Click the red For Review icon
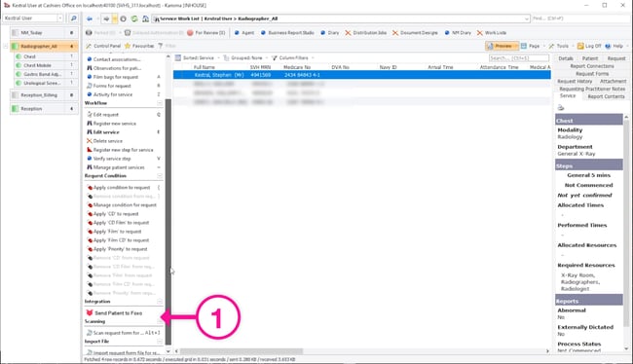 [190, 33]
